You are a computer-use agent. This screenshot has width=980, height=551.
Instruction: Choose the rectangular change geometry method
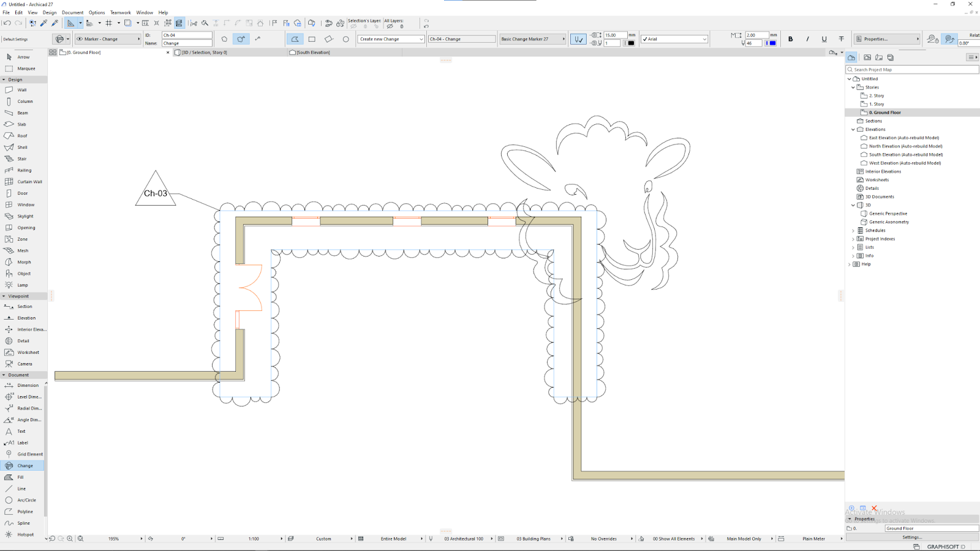[x=312, y=39]
